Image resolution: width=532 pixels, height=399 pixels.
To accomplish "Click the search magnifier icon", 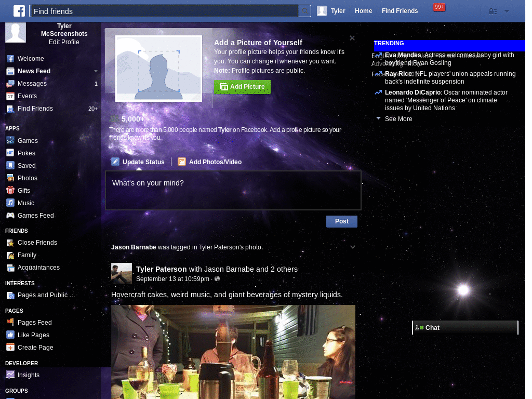I will tap(304, 11).
